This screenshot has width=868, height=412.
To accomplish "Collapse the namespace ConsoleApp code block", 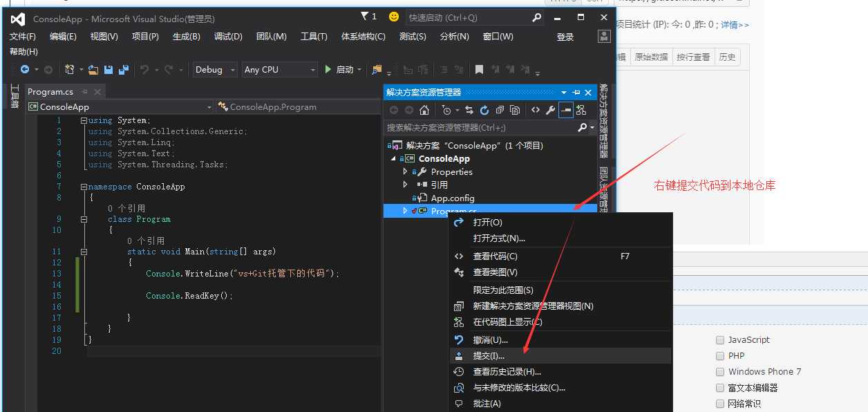I will coord(84,187).
